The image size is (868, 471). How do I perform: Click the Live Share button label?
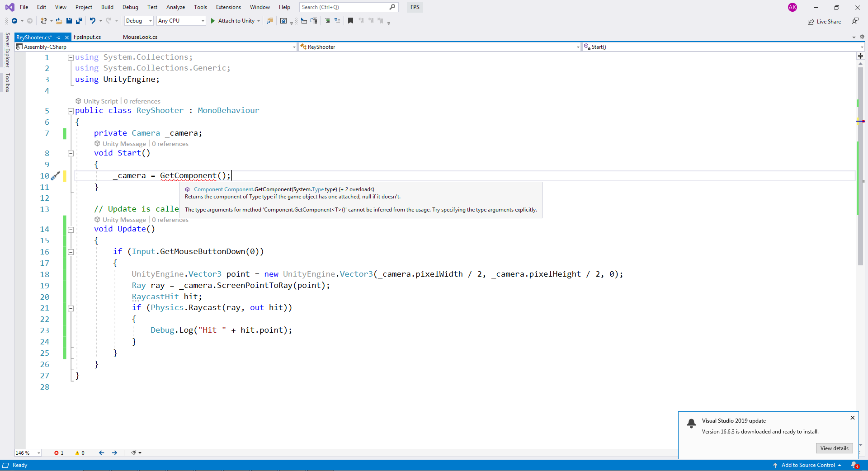tap(829, 22)
